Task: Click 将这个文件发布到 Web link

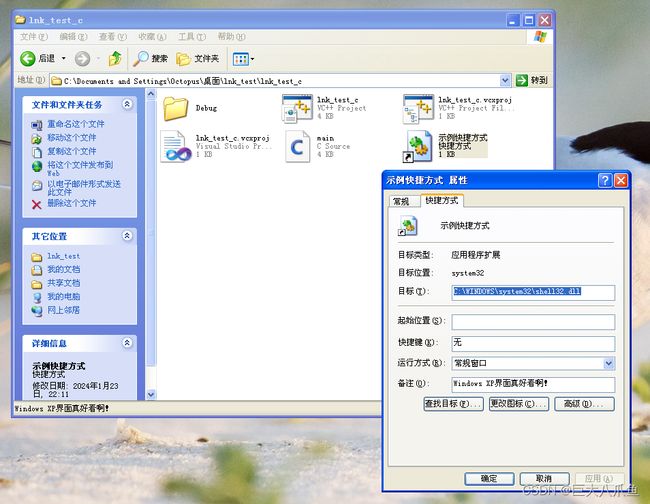Action: (80, 168)
